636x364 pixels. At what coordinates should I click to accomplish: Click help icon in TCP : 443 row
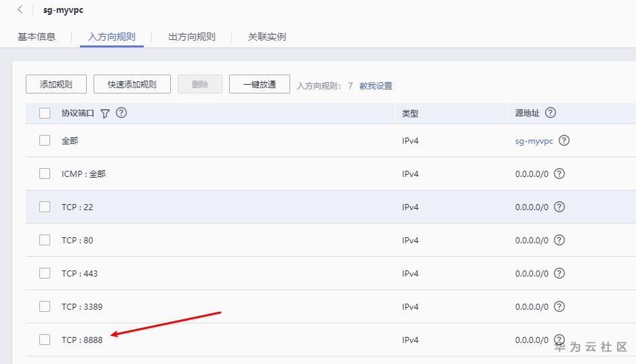pyautogui.click(x=559, y=274)
